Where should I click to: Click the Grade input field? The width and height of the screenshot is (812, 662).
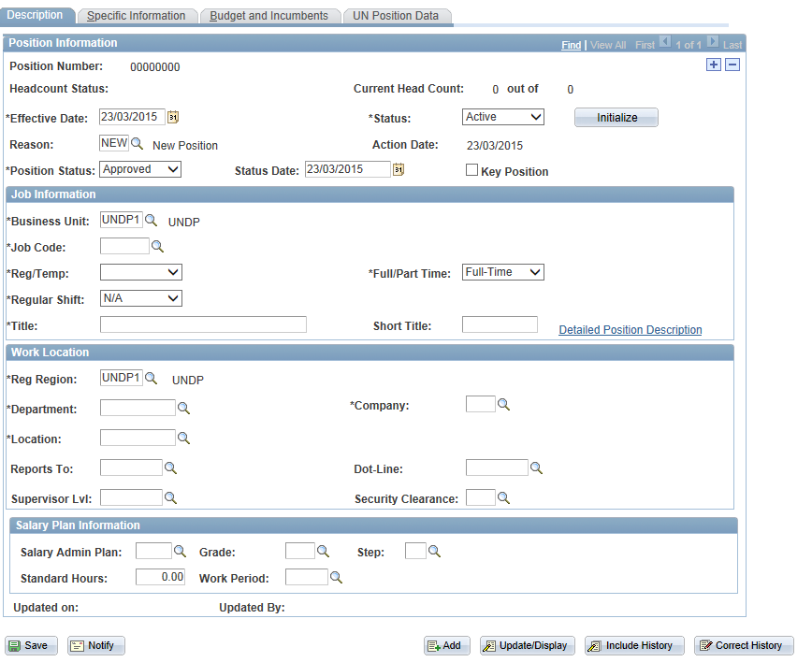tap(300, 551)
